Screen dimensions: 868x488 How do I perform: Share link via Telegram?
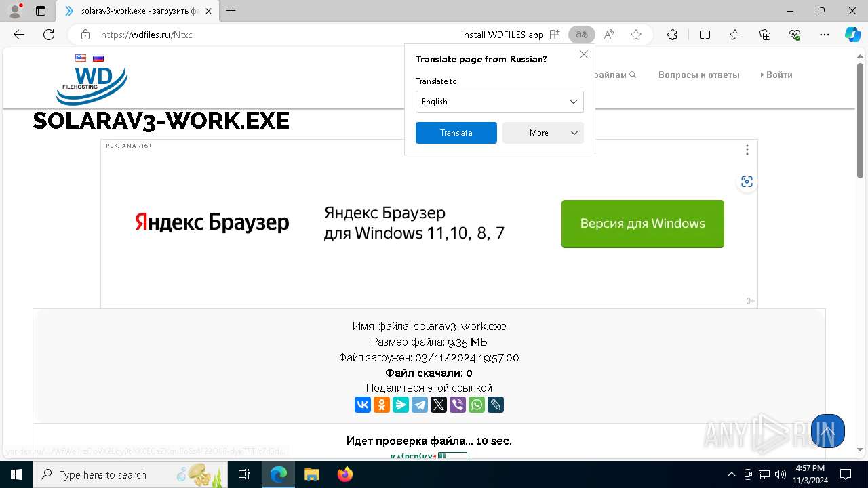[x=420, y=405]
